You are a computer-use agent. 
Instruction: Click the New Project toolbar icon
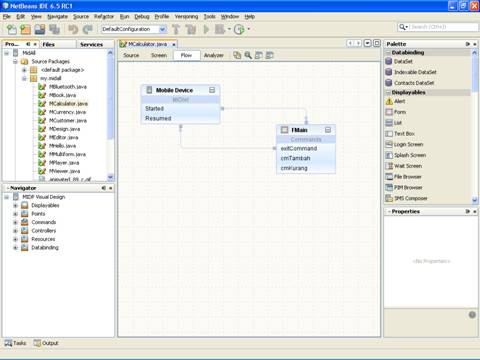tap(25, 30)
